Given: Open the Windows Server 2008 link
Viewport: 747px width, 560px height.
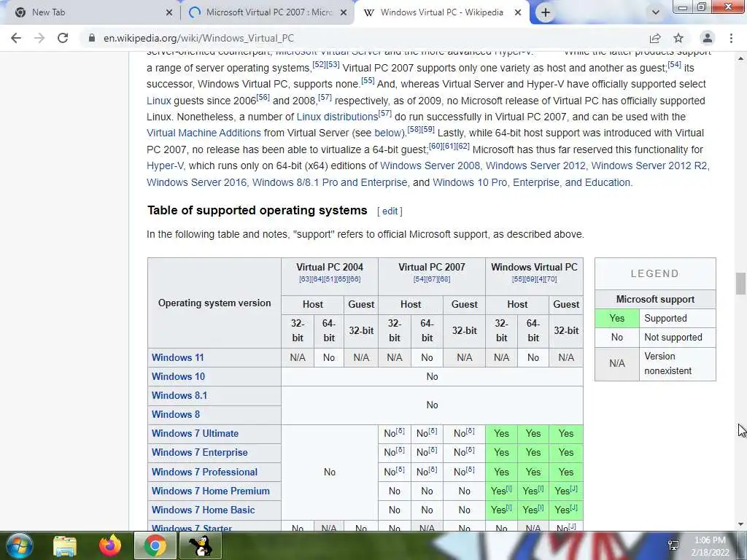Looking at the screenshot, I should point(430,166).
